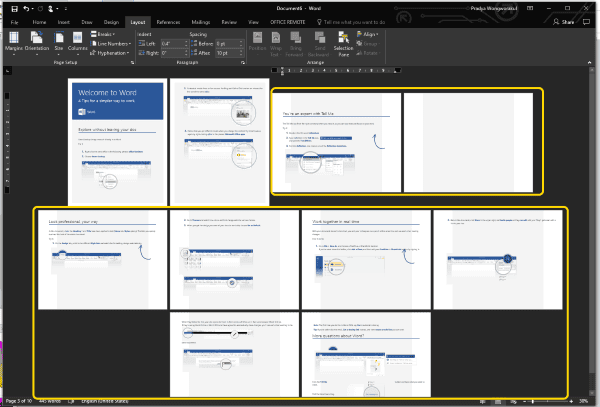Open the Design tab

click(x=111, y=20)
